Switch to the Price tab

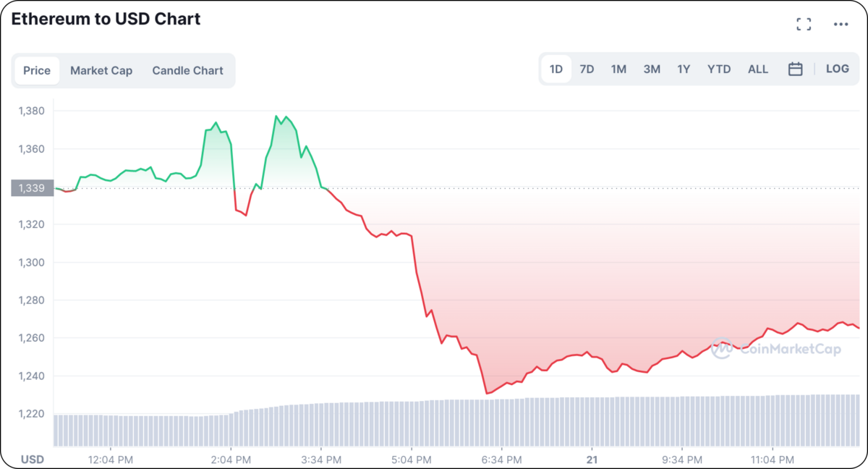pyautogui.click(x=37, y=71)
